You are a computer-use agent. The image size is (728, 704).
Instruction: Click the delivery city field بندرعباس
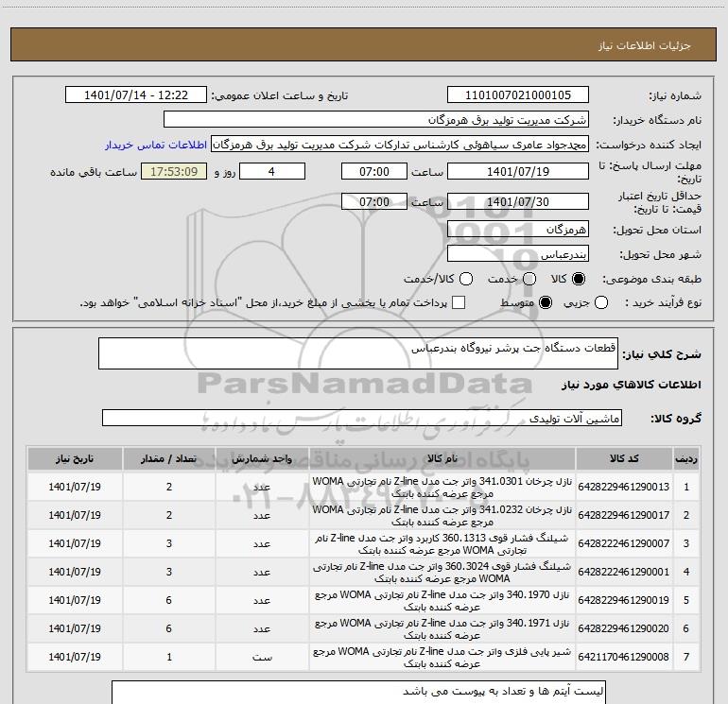point(518,254)
